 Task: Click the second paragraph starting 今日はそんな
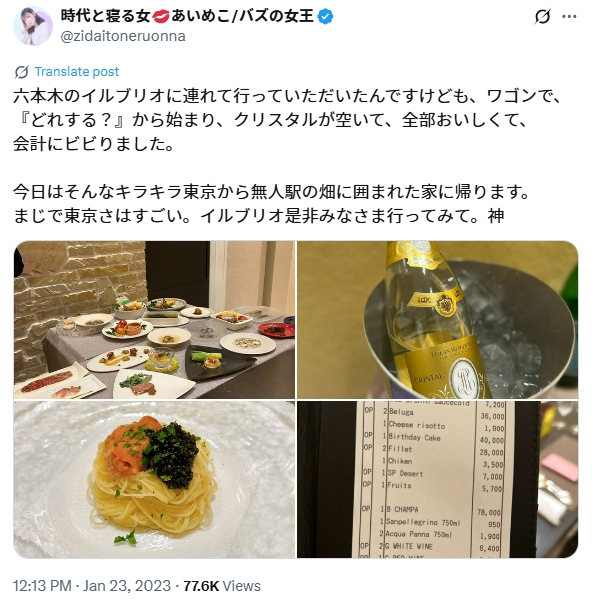[x=271, y=204]
